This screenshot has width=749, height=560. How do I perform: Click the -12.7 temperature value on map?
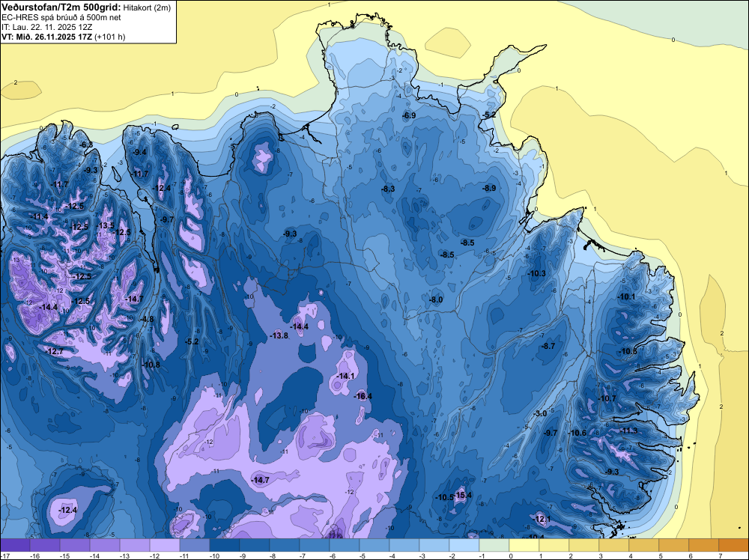pos(54,351)
